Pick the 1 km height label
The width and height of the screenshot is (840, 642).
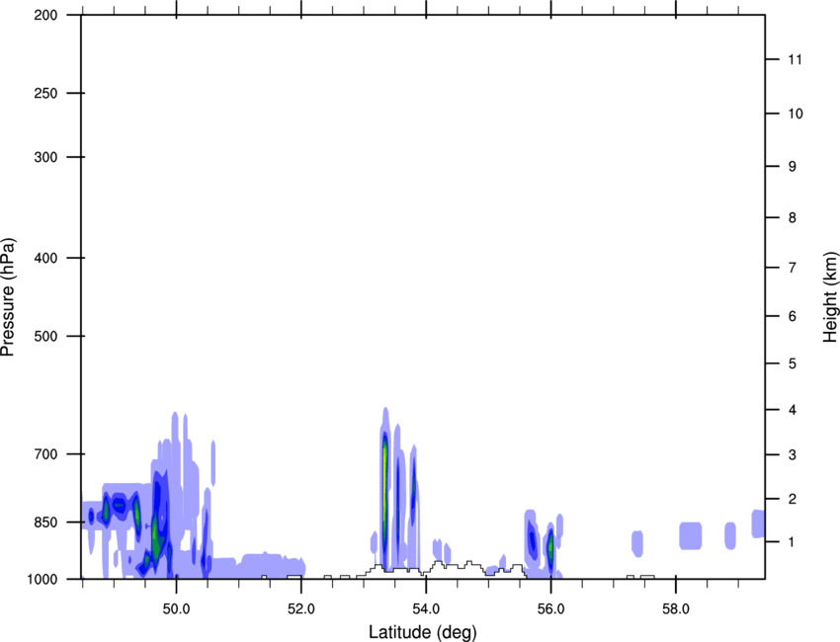[793, 542]
